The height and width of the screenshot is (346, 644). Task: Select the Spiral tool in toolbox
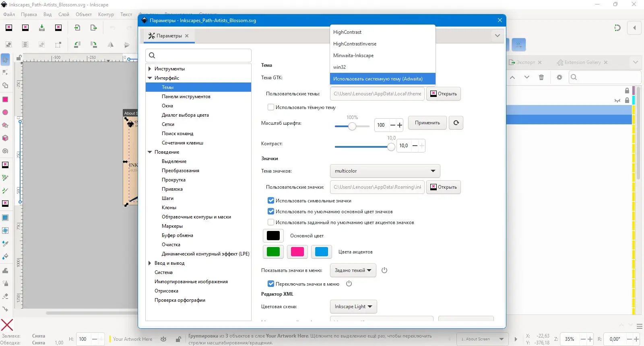pyautogui.click(x=5, y=151)
